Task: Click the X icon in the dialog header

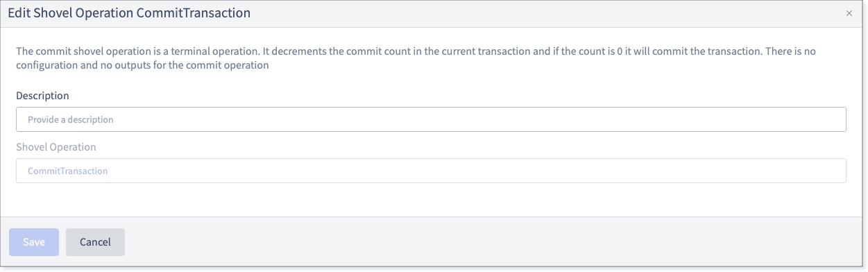Action: tap(849, 13)
